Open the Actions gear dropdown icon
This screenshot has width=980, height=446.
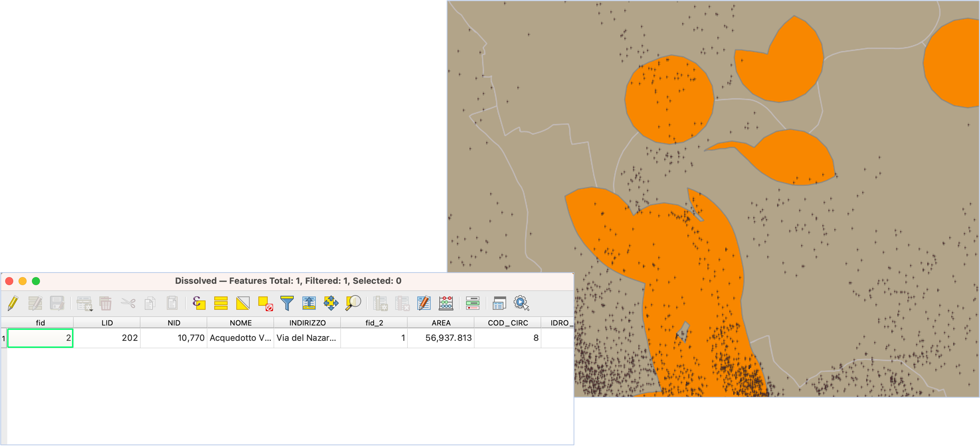521,303
